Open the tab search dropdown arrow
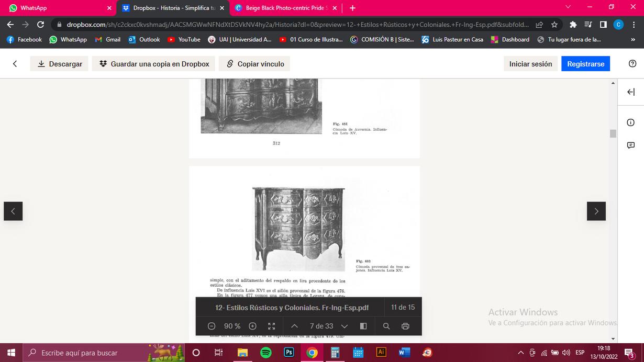Screen dimensions: 644x362 pos(568,7)
